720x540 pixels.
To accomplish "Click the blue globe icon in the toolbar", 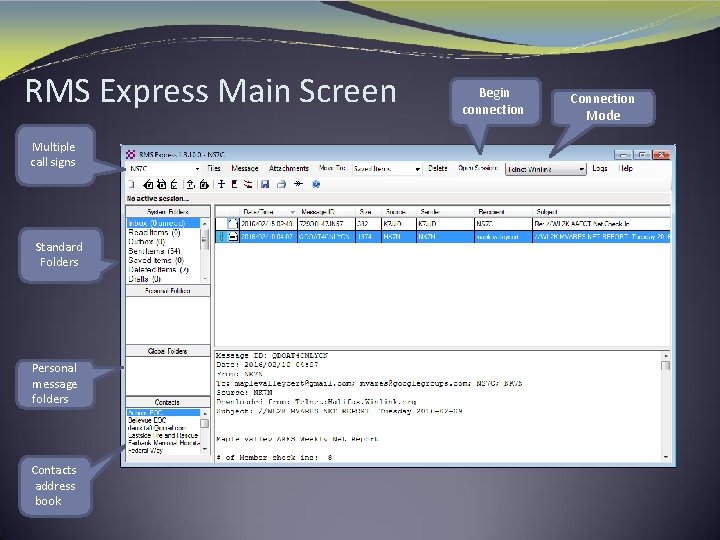I will click(316, 185).
